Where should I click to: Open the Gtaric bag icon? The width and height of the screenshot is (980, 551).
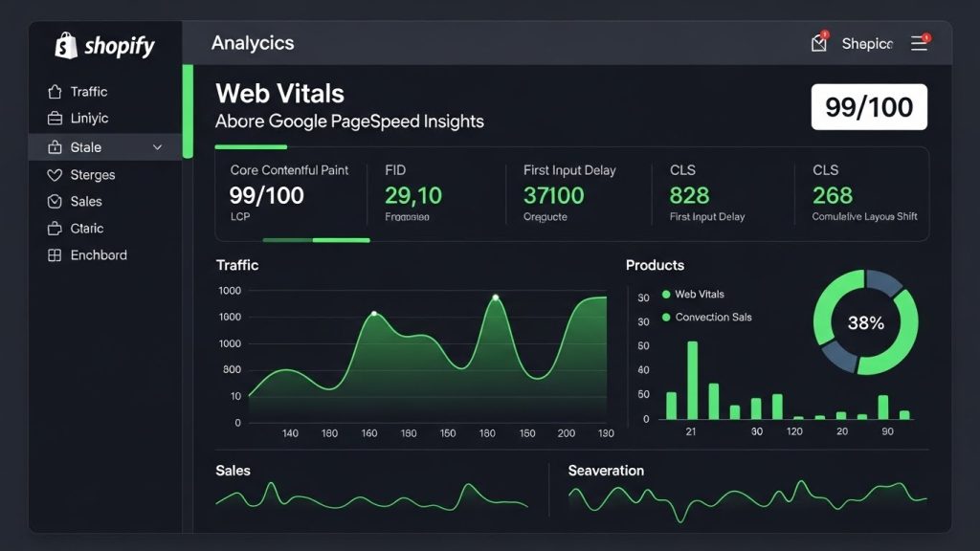point(56,228)
